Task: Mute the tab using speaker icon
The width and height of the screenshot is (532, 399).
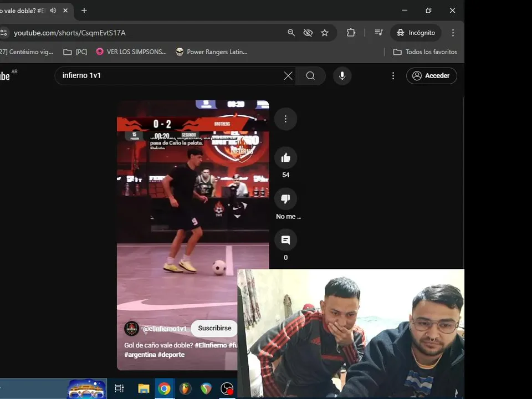Action: click(x=53, y=11)
